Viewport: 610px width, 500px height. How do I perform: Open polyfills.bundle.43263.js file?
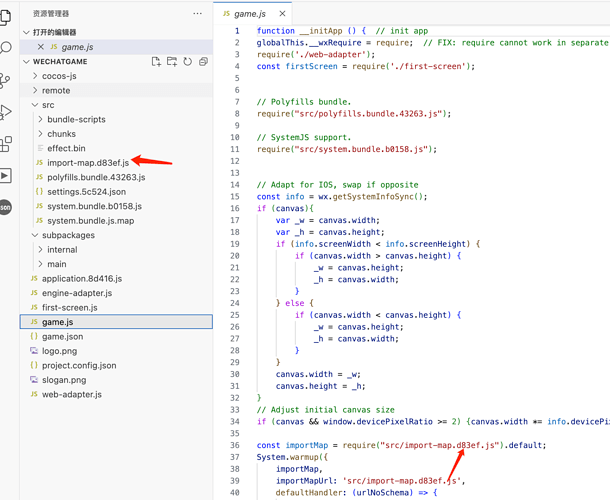coord(96,177)
